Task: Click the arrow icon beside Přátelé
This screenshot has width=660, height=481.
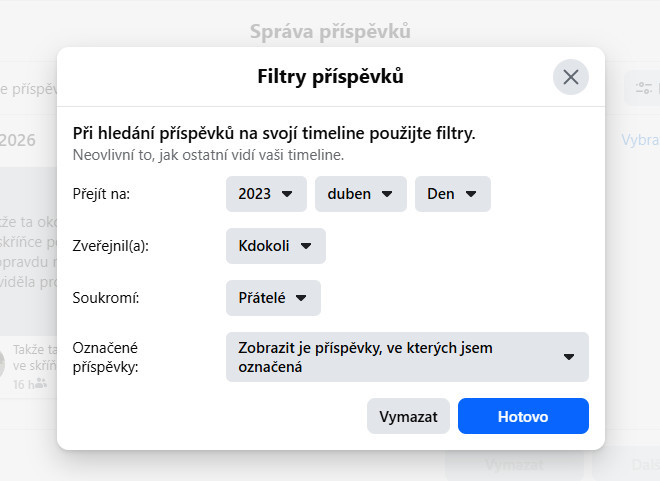Action: pyautogui.click(x=301, y=297)
